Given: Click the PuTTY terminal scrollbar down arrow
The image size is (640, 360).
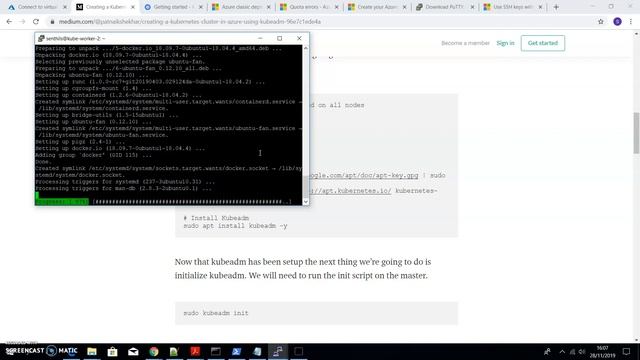Looking at the screenshot, I should [305, 201].
